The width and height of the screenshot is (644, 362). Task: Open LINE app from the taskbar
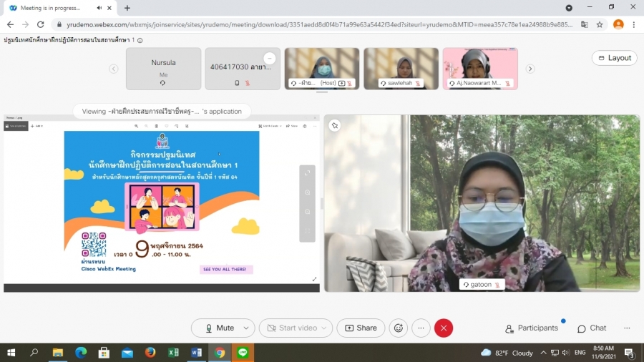pyautogui.click(x=243, y=353)
